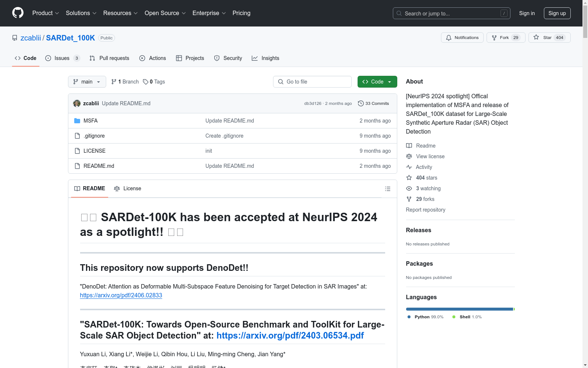Screen dimensions: 588x368
Task: Click the pulse icon beside Activity
Action: [409, 167]
